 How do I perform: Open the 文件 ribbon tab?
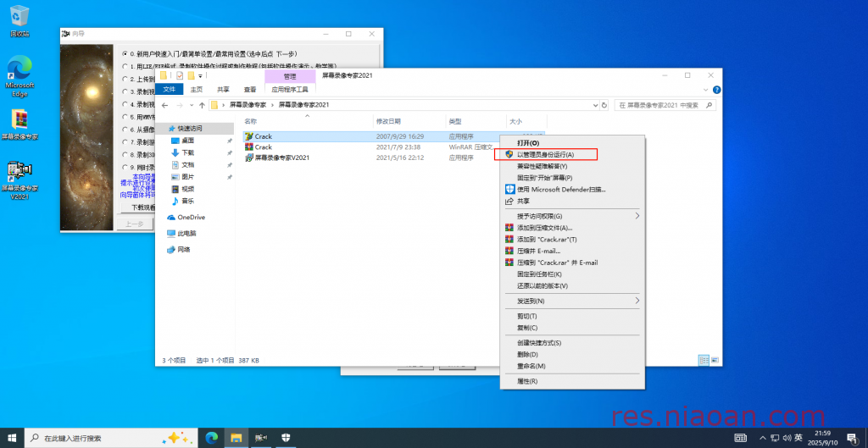click(169, 89)
